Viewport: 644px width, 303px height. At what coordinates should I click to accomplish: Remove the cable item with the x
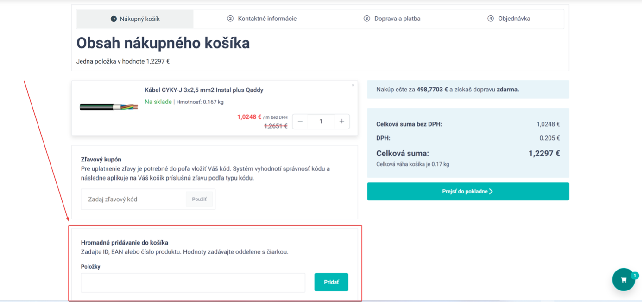coord(353,85)
